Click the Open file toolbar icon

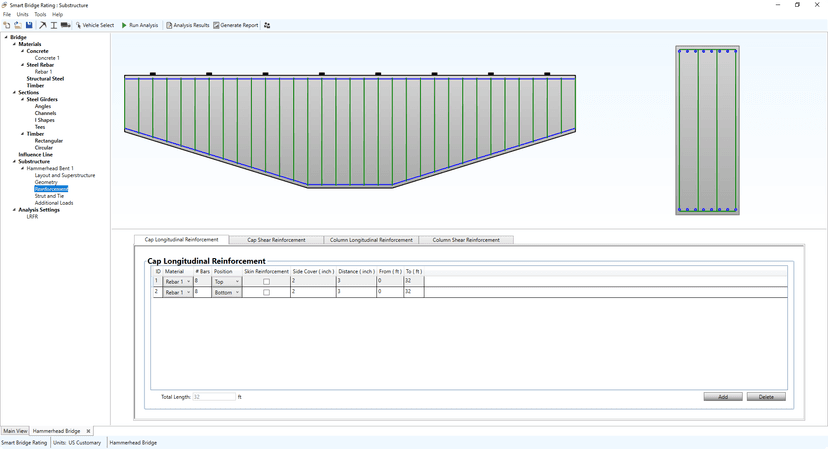[17, 25]
